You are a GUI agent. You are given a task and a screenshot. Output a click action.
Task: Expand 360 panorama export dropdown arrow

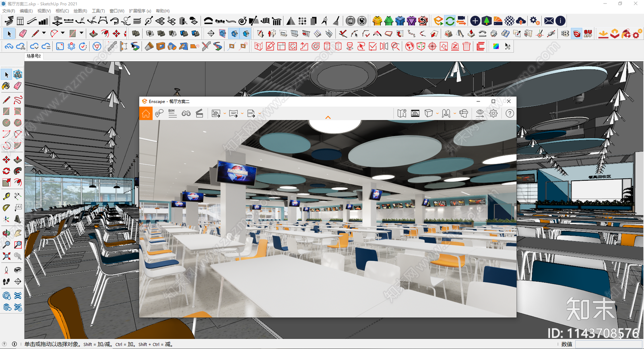(242, 114)
